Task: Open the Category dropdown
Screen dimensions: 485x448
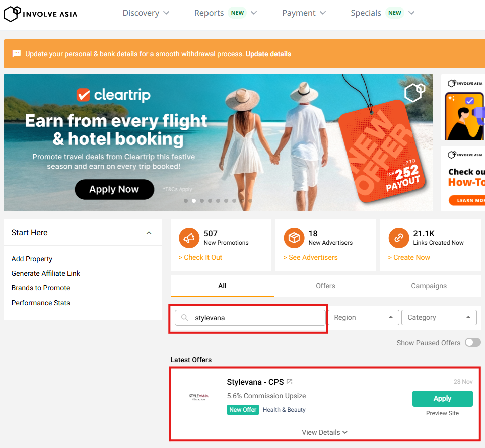Action: [439, 318]
